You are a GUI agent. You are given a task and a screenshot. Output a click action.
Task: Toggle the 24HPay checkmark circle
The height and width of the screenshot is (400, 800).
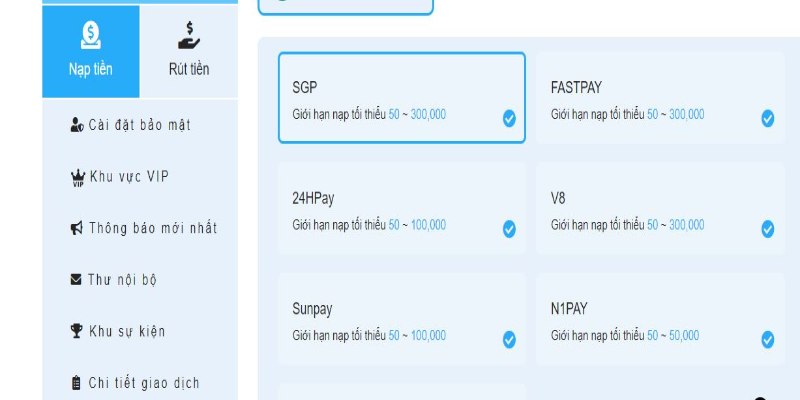[x=509, y=229]
